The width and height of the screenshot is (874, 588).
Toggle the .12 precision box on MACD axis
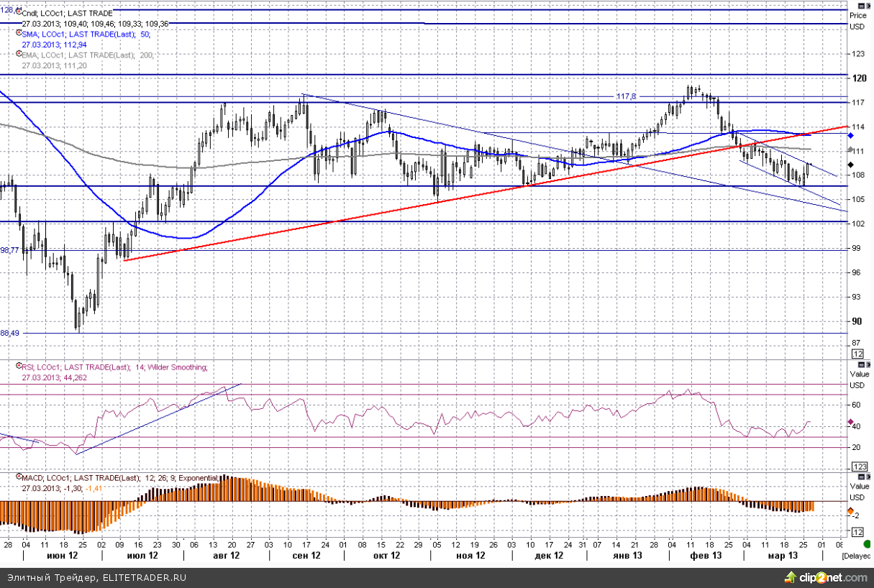pyautogui.click(x=857, y=532)
